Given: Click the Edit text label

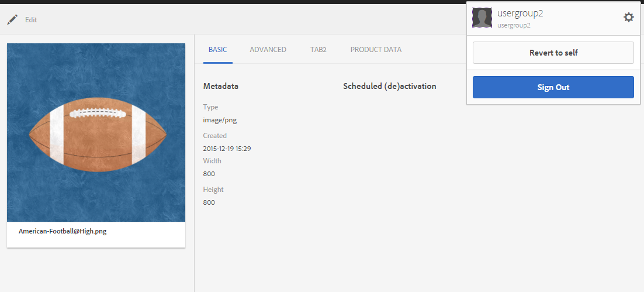Looking at the screenshot, I should click(31, 20).
